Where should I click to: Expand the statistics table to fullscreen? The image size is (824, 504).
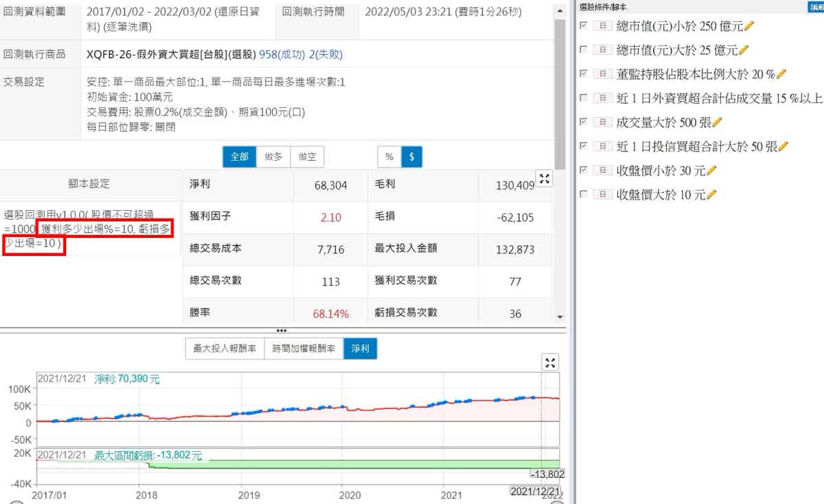[545, 179]
